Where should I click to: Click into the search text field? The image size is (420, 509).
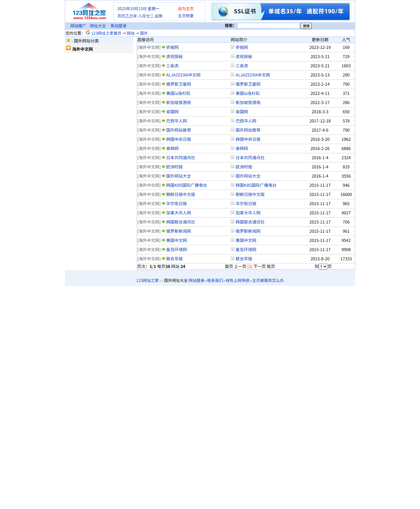(x=268, y=26)
